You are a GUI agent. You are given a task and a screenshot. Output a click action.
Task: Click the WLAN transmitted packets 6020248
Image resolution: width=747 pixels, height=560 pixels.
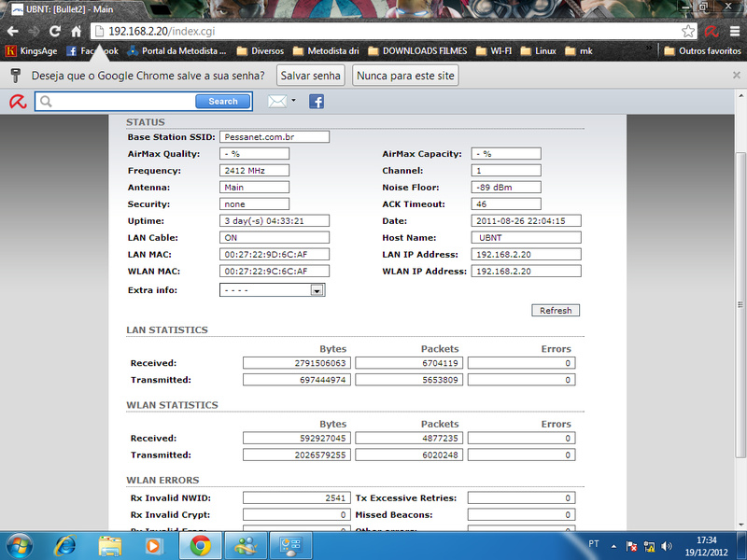point(409,455)
